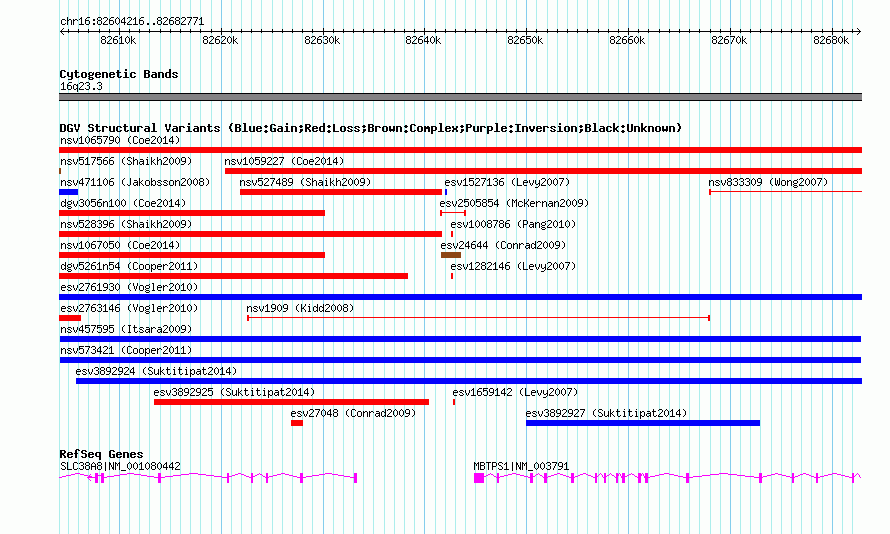Select the nsv1065790 red loss bar
890x534 pixels.
point(460,150)
